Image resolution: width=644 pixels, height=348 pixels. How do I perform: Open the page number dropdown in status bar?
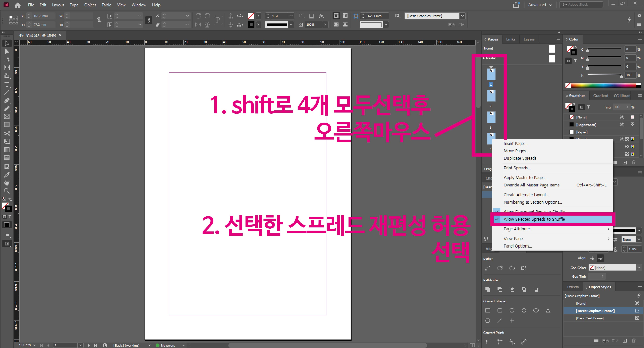[x=80, y=345]
